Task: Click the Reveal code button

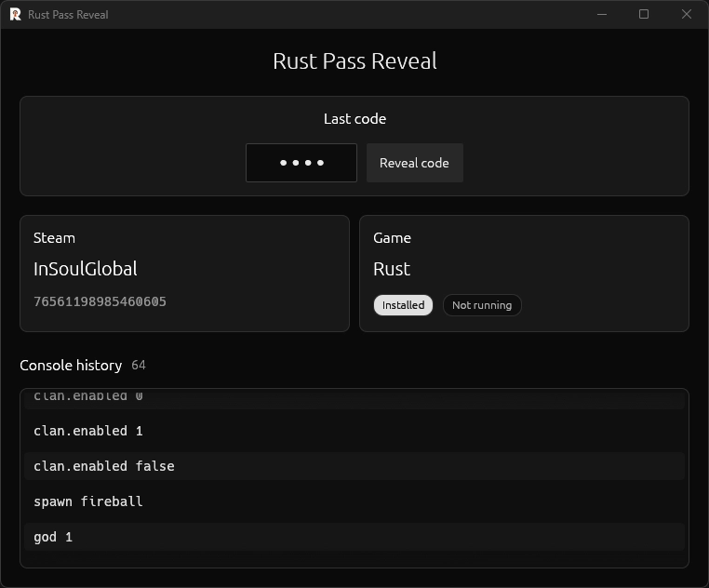Action: (415, 163)
